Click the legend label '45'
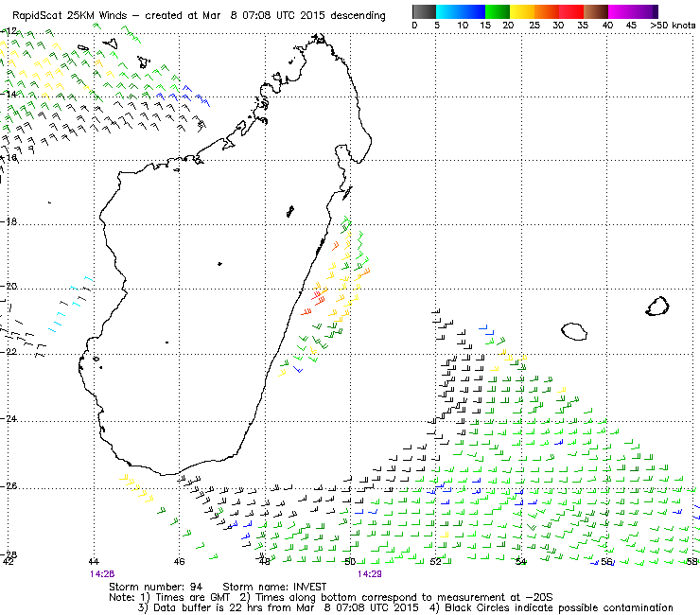 (631, 25)
